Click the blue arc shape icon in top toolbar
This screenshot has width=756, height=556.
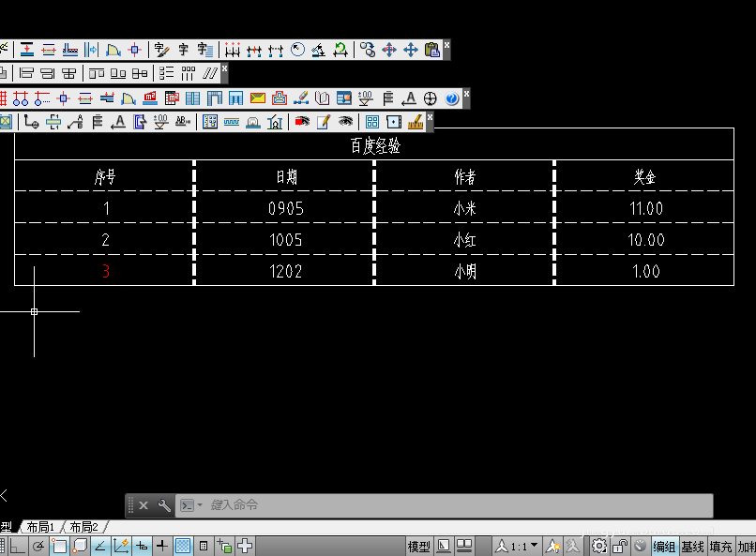(x=113, y=50)
